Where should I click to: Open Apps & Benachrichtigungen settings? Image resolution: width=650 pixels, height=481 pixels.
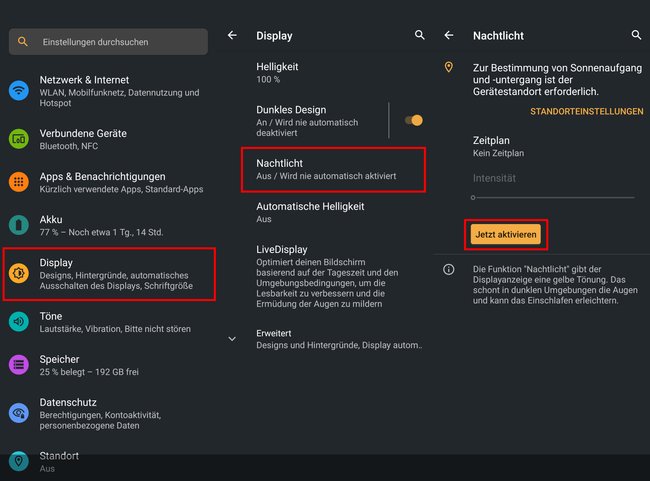(x=109, y=182)
